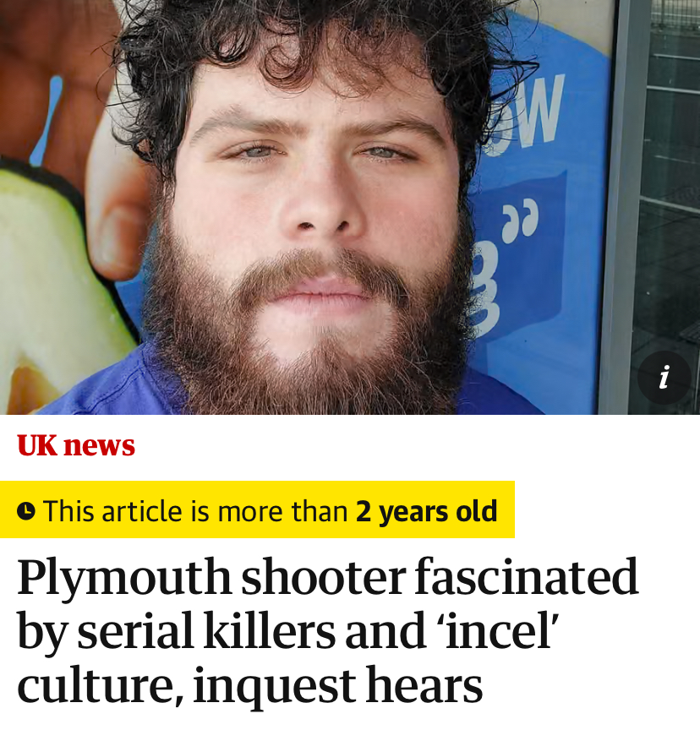Click the word 'Plymouth' in headline
This screenshot has height=730, width=700.
point(124,578)
